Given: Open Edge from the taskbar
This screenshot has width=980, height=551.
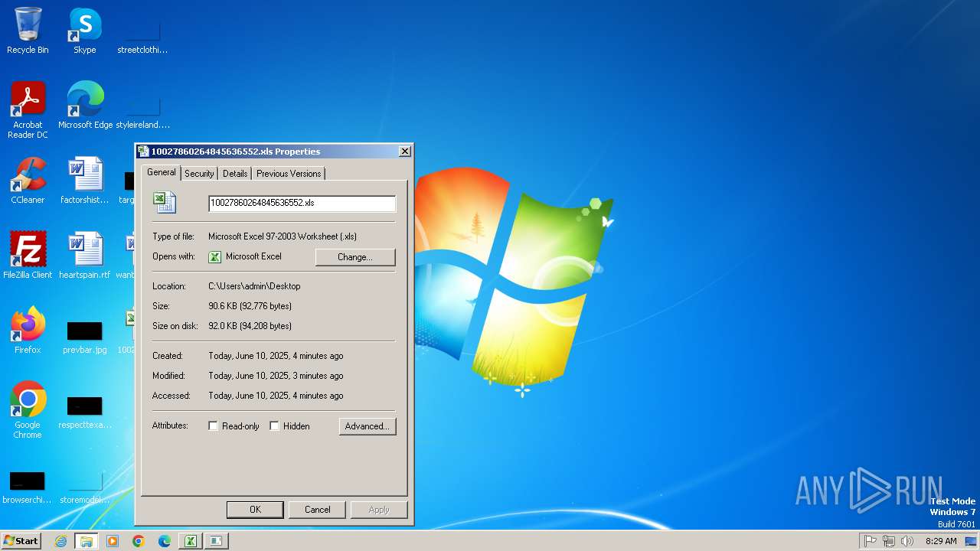Looking at the screenshot, I should click(x=165, y=541).
